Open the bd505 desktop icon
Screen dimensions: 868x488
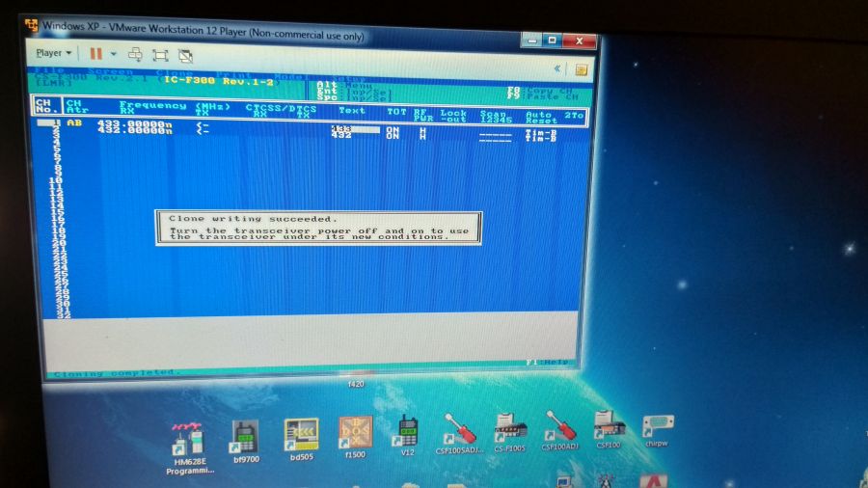(301, 434)
